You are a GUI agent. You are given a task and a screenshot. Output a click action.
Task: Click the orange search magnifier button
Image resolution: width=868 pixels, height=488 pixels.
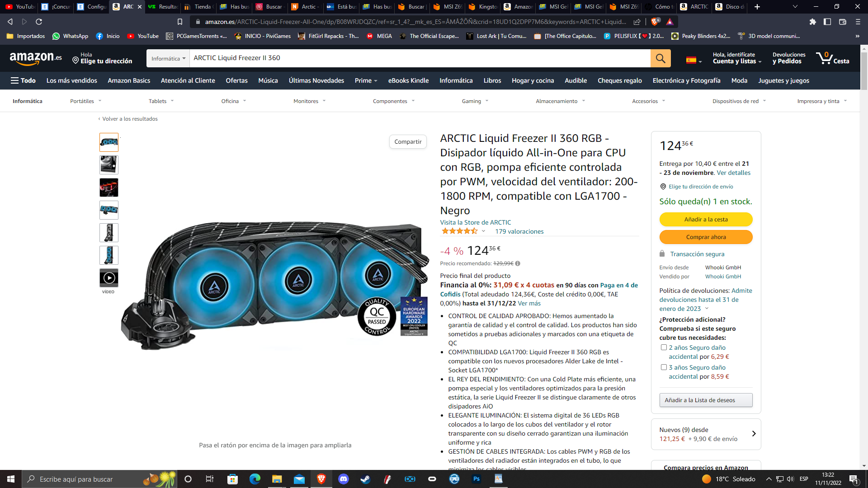click(660, 58)
